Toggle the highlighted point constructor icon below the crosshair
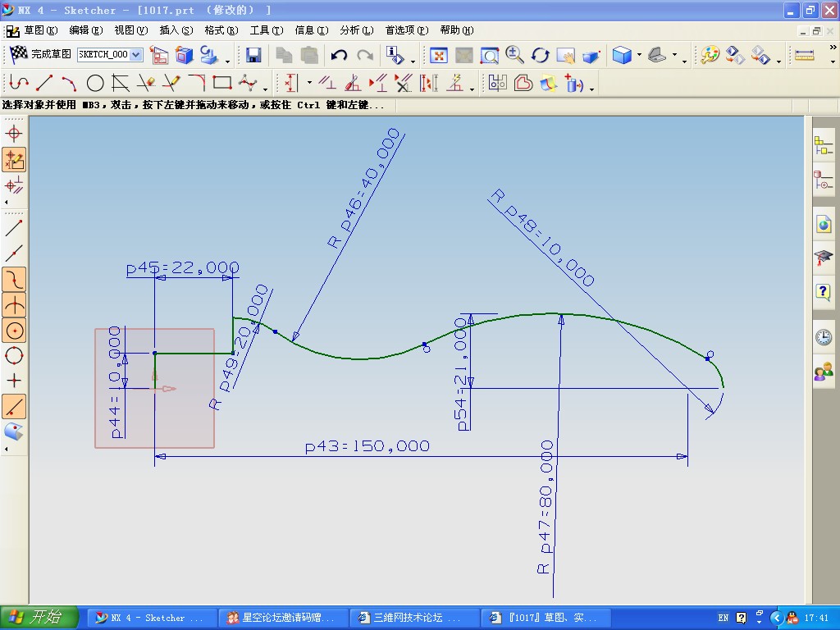This screenshot has width=840, height=630. (14, 160)
